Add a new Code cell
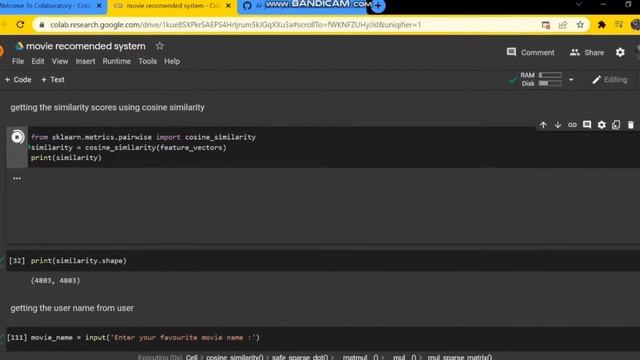Screen dimensions: 640x360 click(18, 80)
